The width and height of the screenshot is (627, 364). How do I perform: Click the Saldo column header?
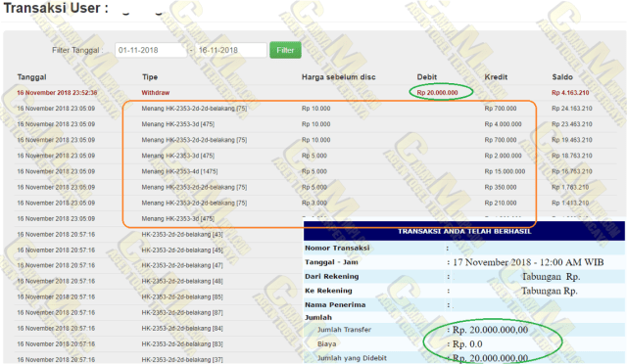tap(562, 77)
